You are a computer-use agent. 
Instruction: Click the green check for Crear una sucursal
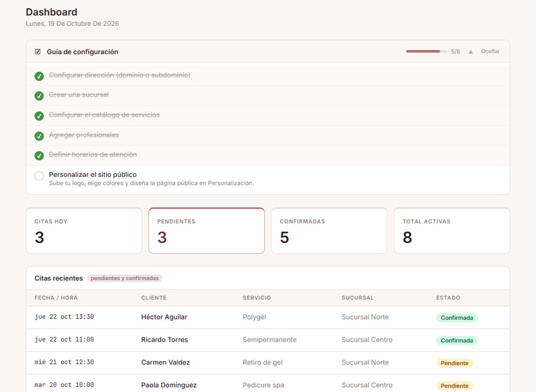(39, 96)
